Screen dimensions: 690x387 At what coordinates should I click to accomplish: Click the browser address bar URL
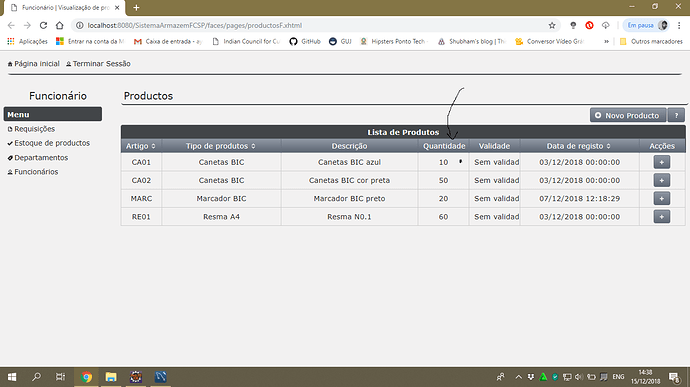click(195, 26)
